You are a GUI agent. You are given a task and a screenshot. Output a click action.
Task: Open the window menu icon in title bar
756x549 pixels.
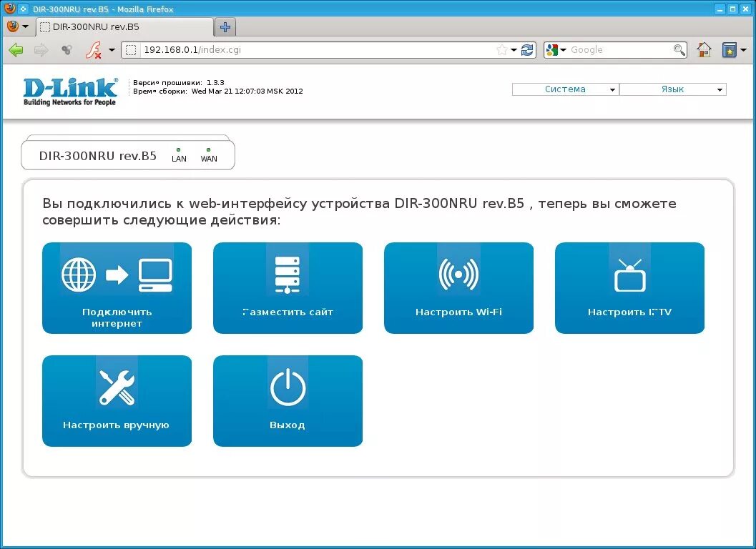[x=23, y=9]
